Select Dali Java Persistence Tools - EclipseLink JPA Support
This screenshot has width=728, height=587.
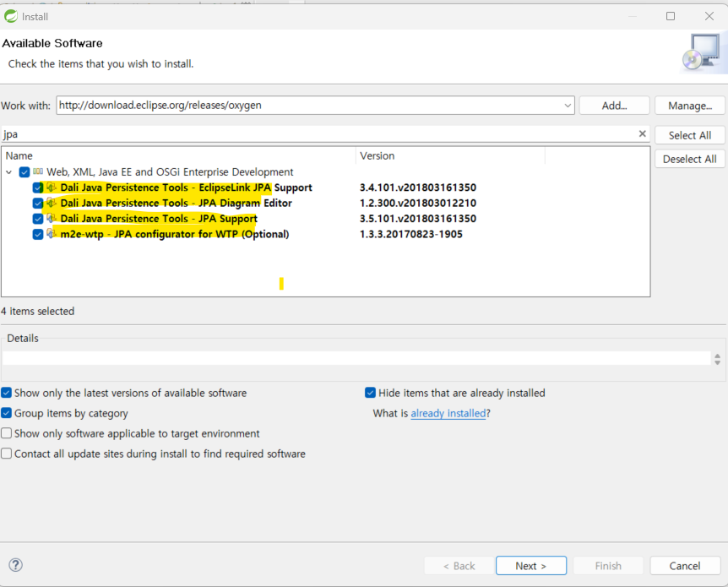(186, 188)
